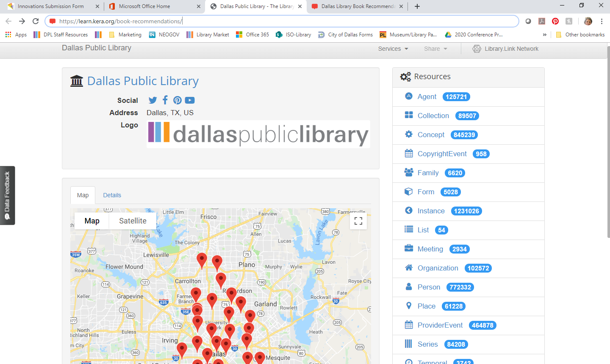Image resolution: width=610 pixels, height=364 pixels.
Task: Click the Form cube icon
Action: point(409,191)
